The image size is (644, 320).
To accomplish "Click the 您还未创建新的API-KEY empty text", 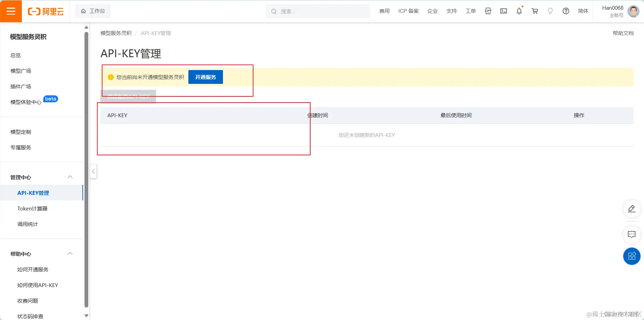I will click(x=367, y=135).
